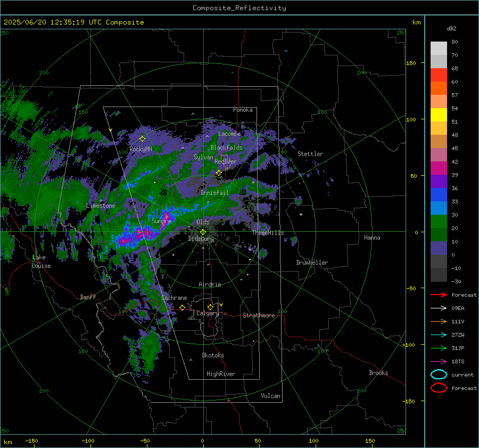Select the purple 36-39 dBZ color swatch
The image size is (479, 448).
point(439,181)
